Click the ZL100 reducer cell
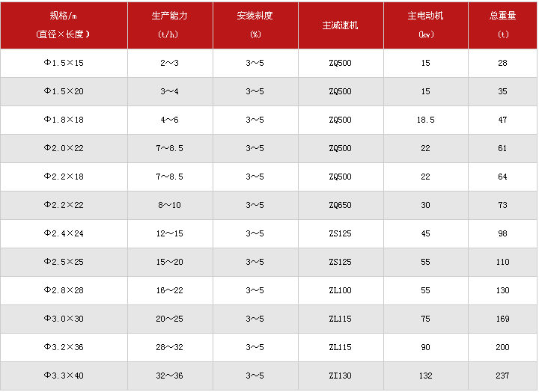 click(x=340, y=290)
